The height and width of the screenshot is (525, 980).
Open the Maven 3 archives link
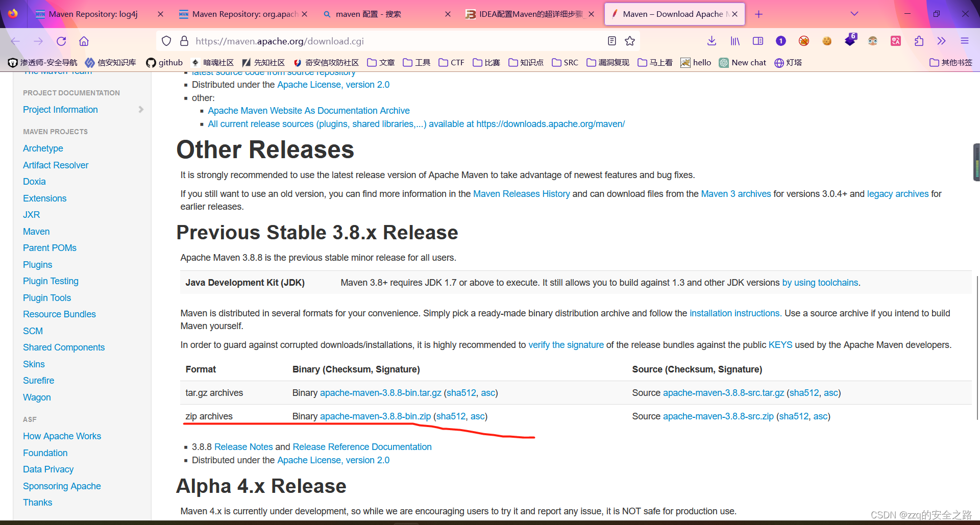tap(736, 194)
